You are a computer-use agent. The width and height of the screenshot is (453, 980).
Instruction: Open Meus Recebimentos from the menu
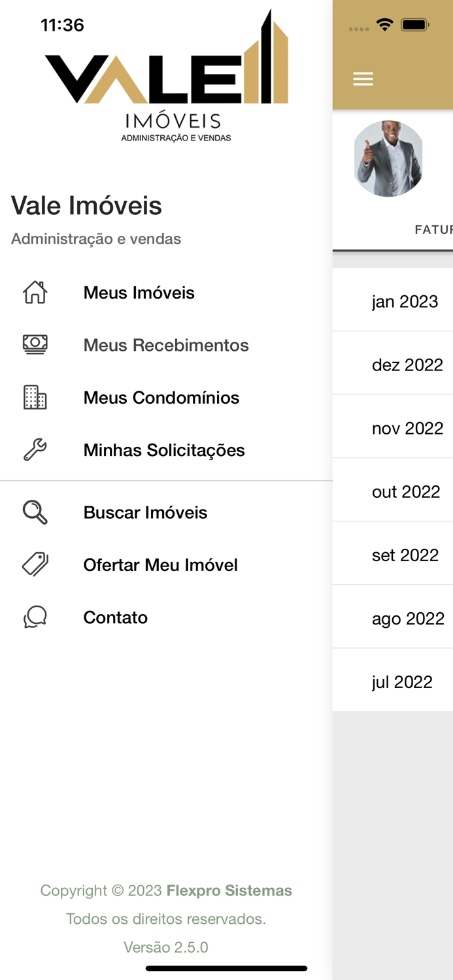coord(166,344)
